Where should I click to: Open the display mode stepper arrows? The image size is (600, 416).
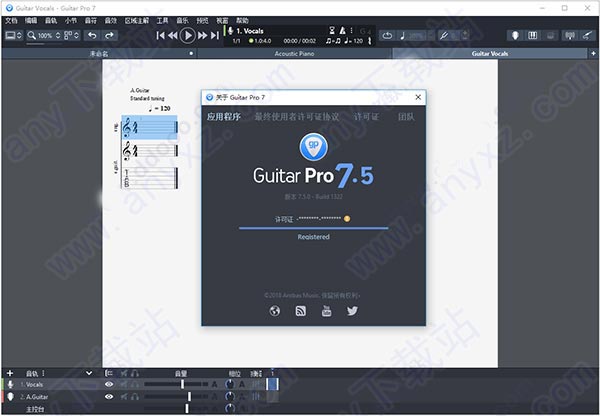click(x=20, y=36)
